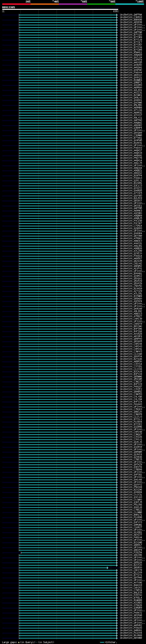Open hit UniRef100_Q4FFN4
This screenshot has width=146, height=644.
131,15
